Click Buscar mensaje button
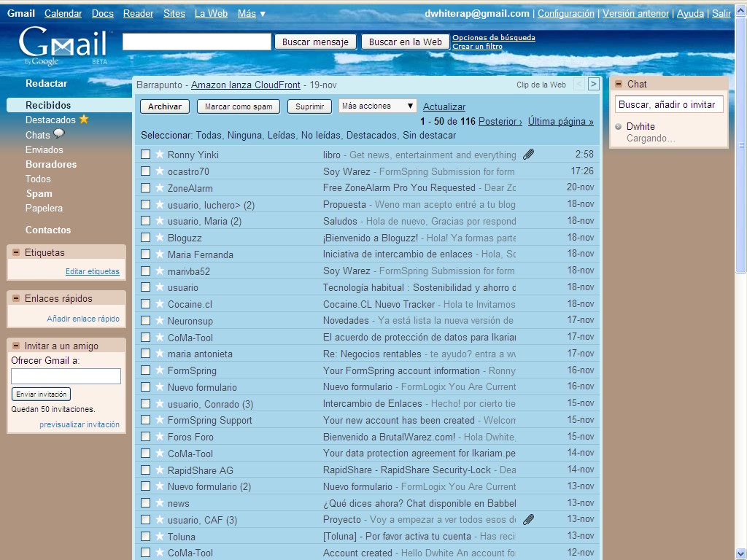Viewport: 747px width, 560px height. (315, 42)
